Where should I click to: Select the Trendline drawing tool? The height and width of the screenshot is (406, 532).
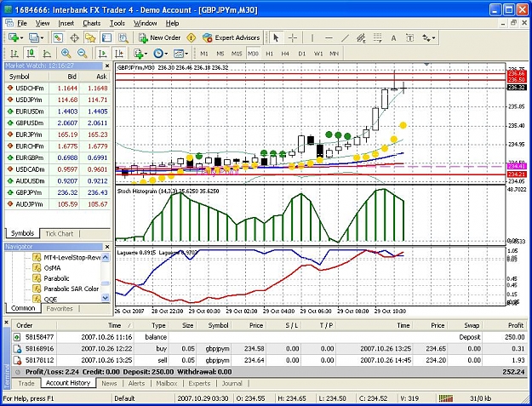345,37
